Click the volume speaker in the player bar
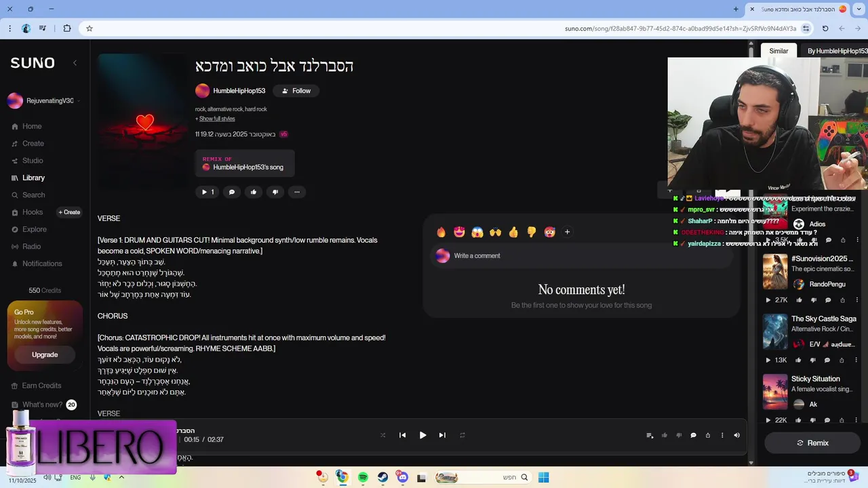Screen dimensions: 868x488 point(736,435)
